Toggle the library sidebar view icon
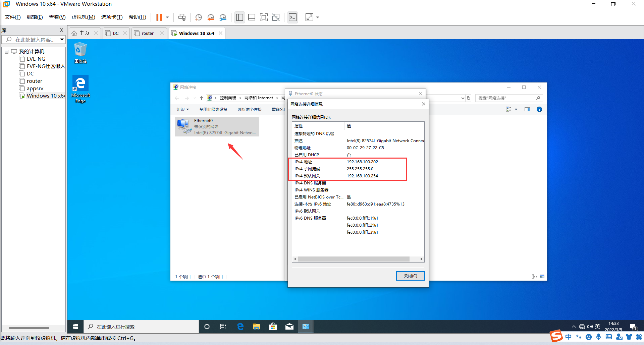Viewport: 644px width, 345px height. [x=239, y=17]
